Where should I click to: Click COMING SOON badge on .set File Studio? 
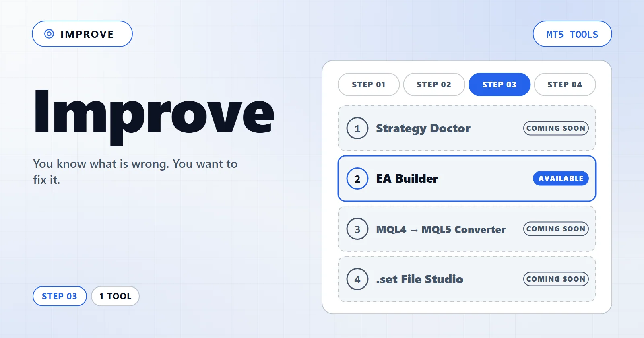click(556, 279)
